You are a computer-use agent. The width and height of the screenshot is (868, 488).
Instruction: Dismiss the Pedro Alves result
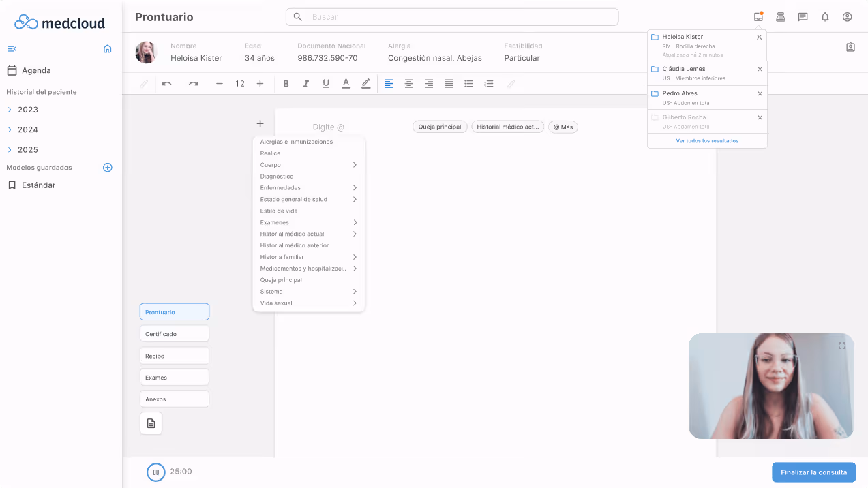(760, 94)
